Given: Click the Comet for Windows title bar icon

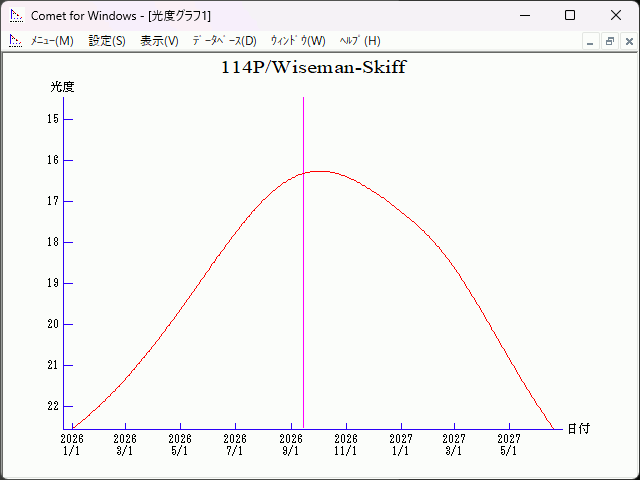Looking at the screenshot, I should [x=16, y=16].
